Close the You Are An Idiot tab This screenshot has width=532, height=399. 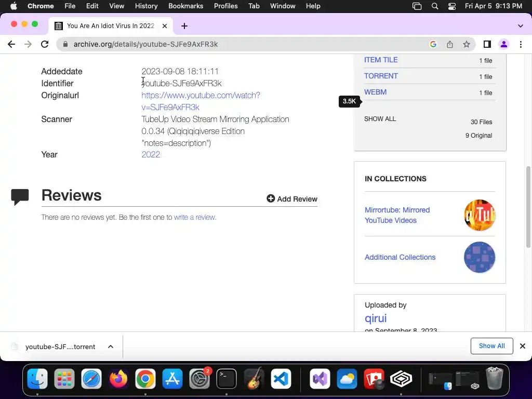165,26
